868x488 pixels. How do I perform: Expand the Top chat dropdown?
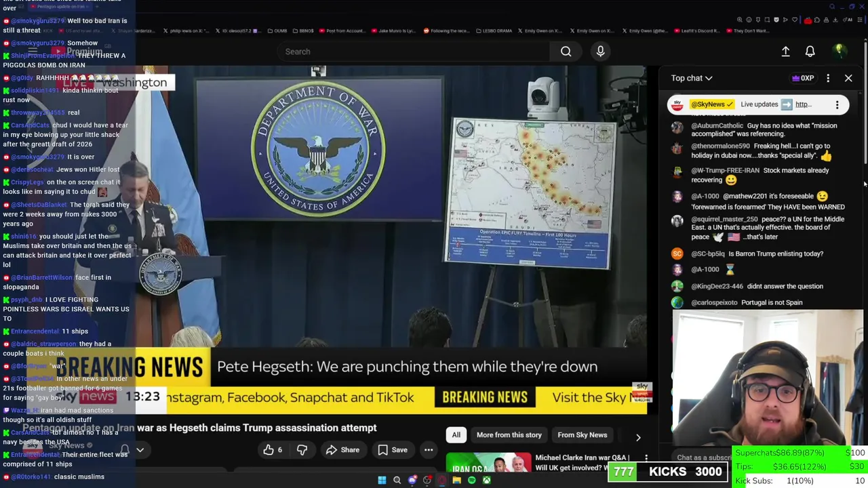[x=692, y=78]
